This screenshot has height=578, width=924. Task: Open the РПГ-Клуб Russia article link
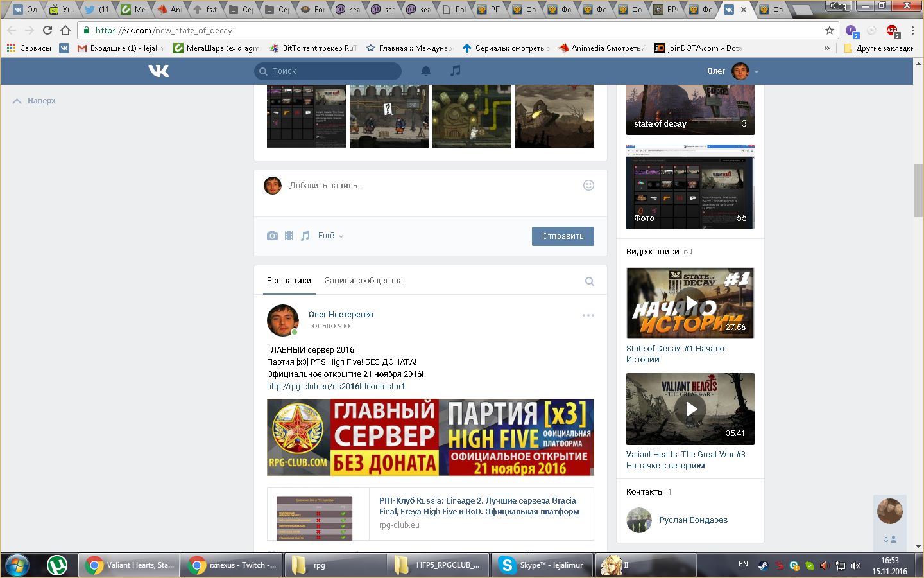[479, 506]
